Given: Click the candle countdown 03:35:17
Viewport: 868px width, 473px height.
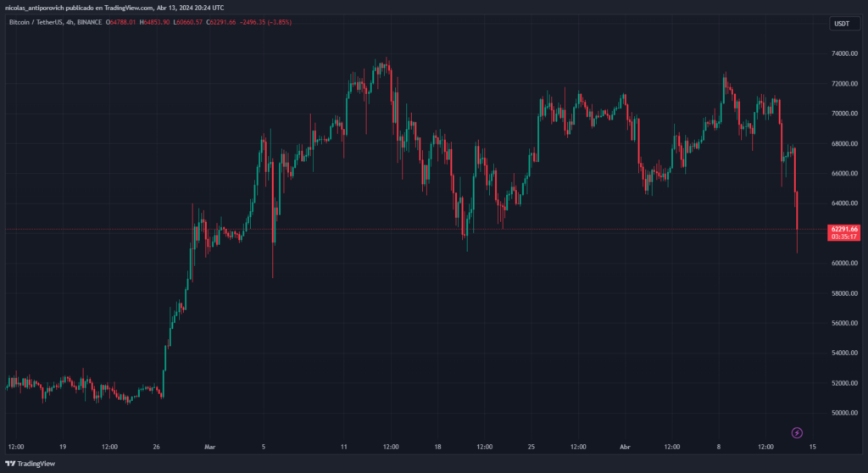Looking at the screenshot, I should click(x=844, y=237).
